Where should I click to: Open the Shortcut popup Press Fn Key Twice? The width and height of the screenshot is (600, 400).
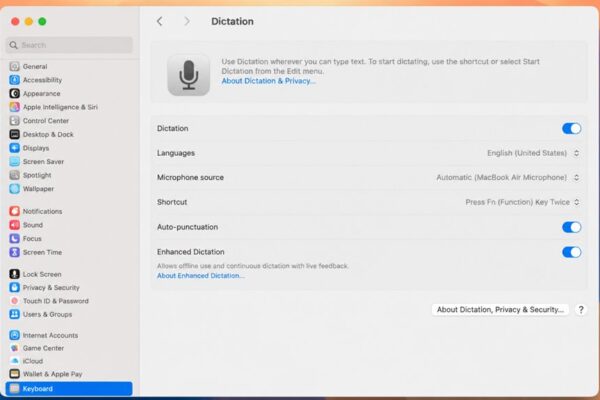click(x=522, y=202)
